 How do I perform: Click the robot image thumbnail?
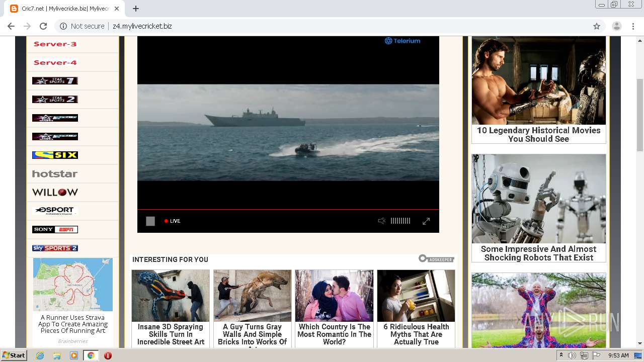(x=539, y=199)
